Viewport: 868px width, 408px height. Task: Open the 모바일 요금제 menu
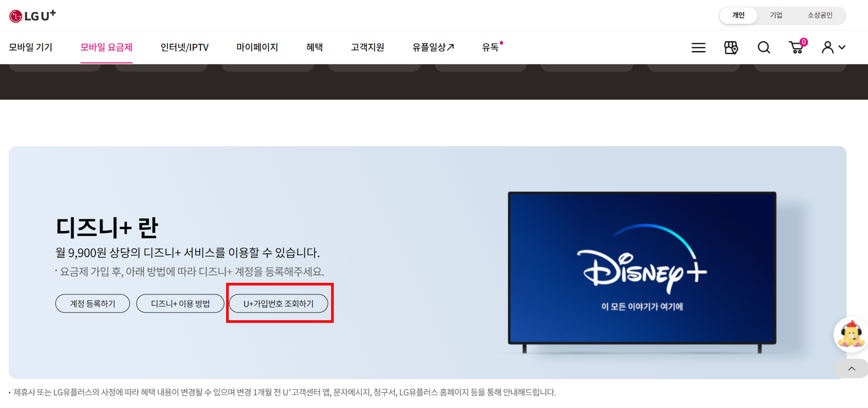click(x=106, y=47)
